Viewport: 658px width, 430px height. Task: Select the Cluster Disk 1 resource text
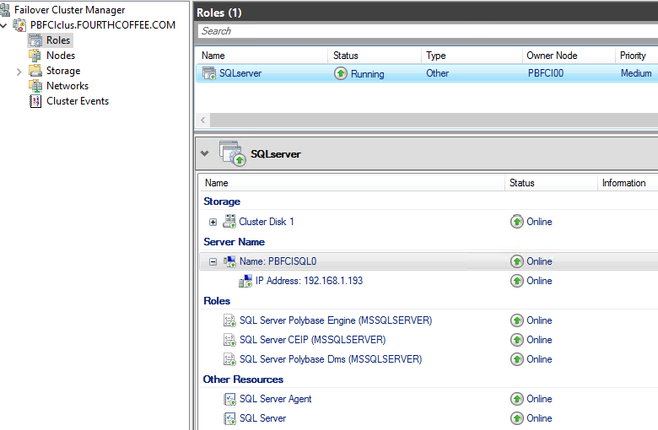pos(266,222)
